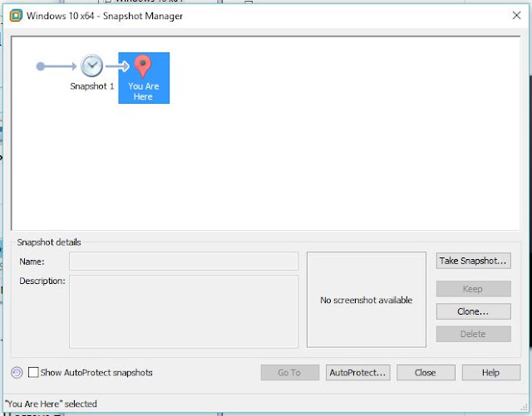Image resolution: width=532 pixels, height=416 pixels.
Task: Click the window resize grip corner
Action: point(525,407)
